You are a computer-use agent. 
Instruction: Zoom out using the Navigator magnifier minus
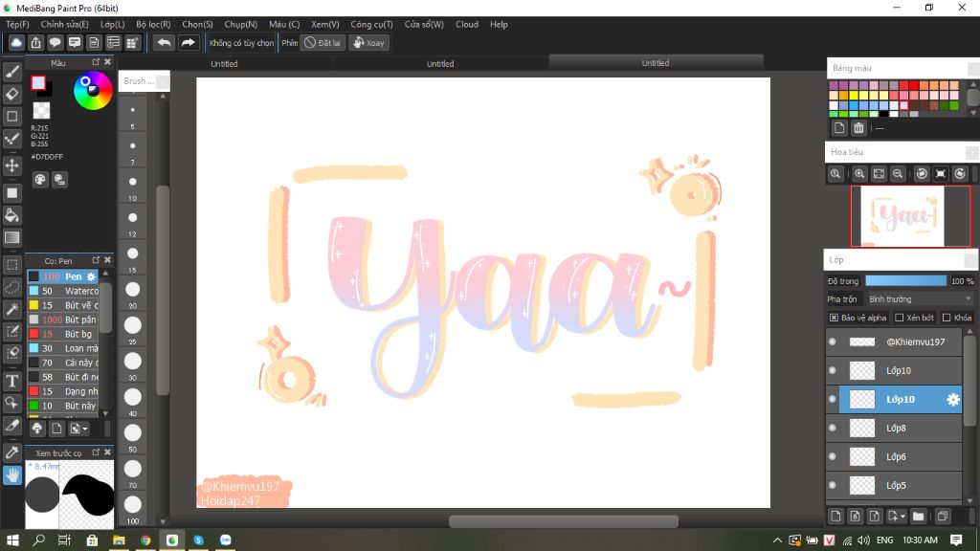pyautogui.click(x=898, y=174)
